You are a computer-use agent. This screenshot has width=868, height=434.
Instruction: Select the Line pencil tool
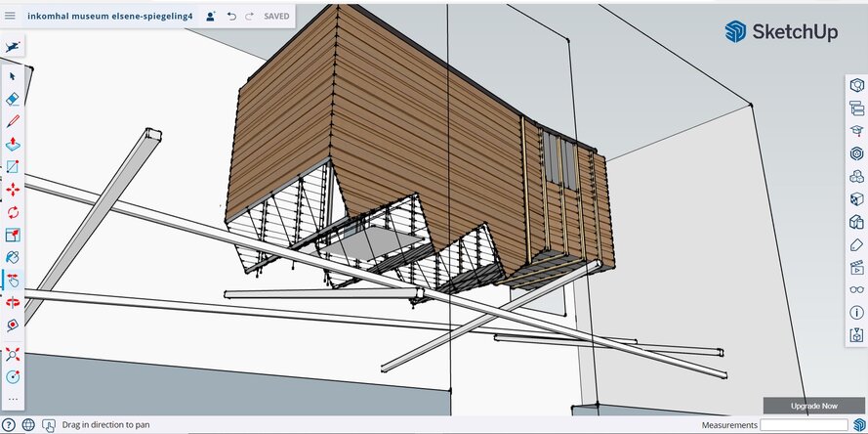tap(13, 121)
